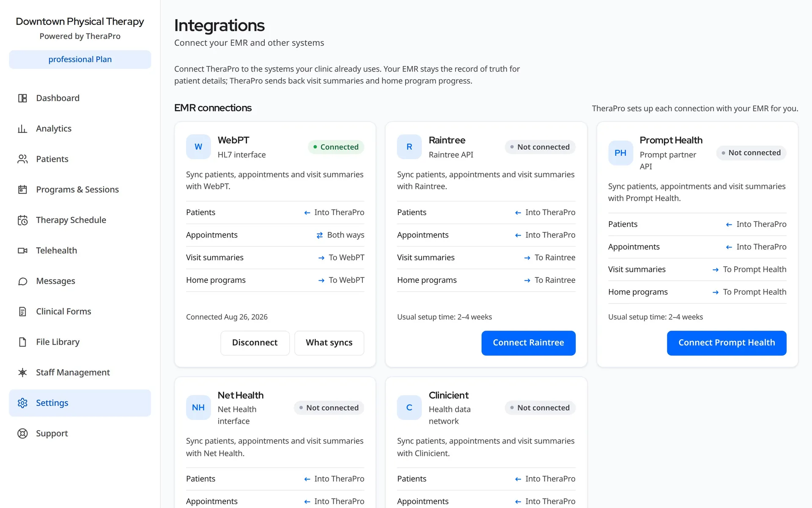
Task: Click the 'Downtown Physical Therapy' clinic name
Action: (x=80, y=22)
